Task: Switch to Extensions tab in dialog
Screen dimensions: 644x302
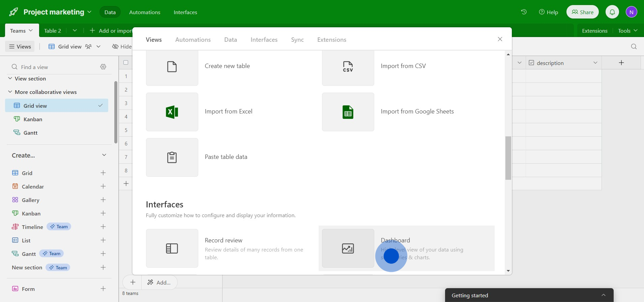Action: [332, 39]
